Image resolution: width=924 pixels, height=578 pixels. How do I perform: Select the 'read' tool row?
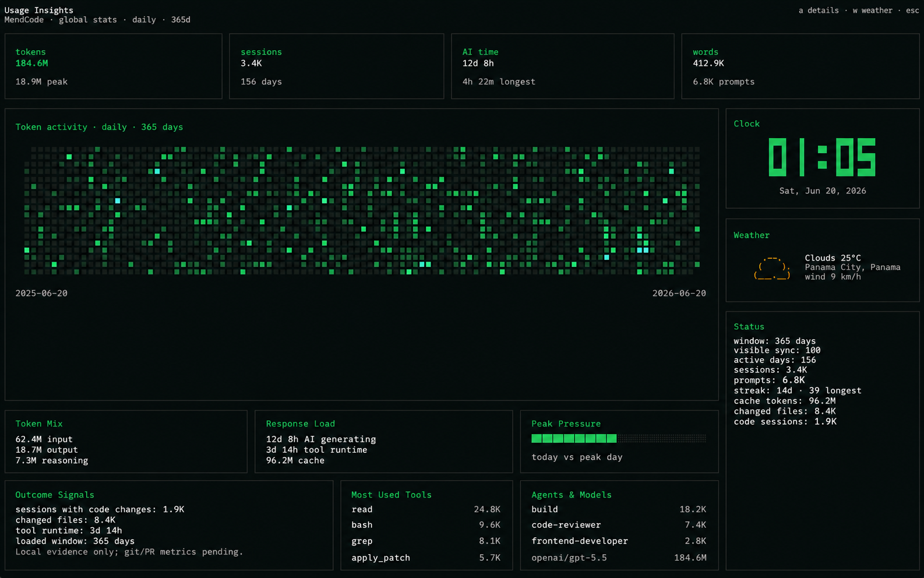pyautogui.click(x=426, y=509)
